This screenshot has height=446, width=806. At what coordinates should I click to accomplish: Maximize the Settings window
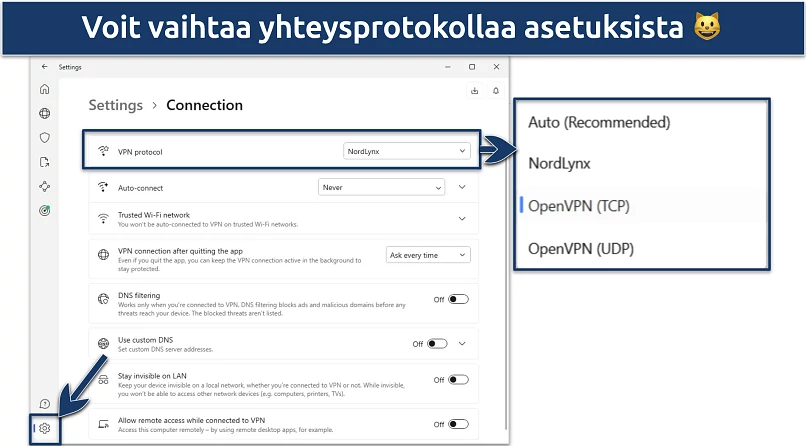(472, 67)
